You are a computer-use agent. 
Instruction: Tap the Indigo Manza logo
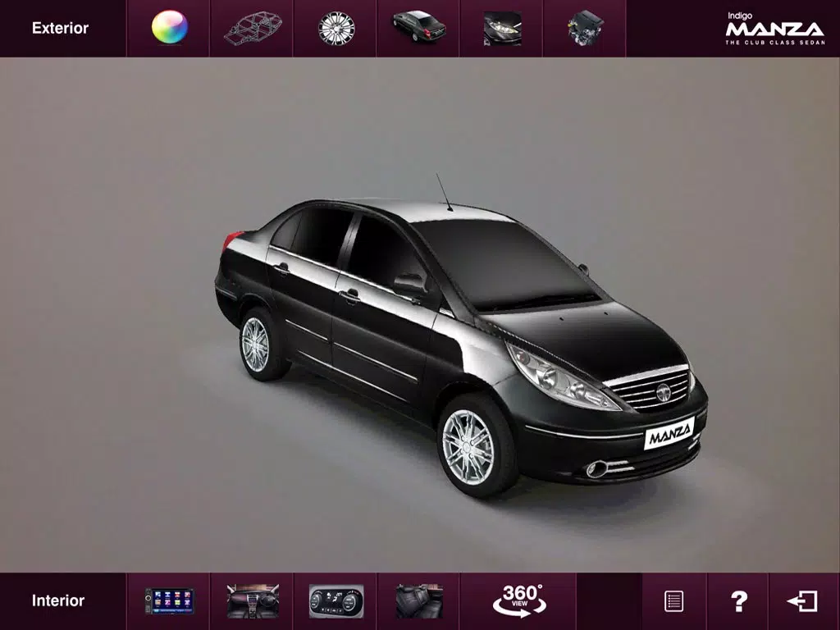tap(774, 29)
